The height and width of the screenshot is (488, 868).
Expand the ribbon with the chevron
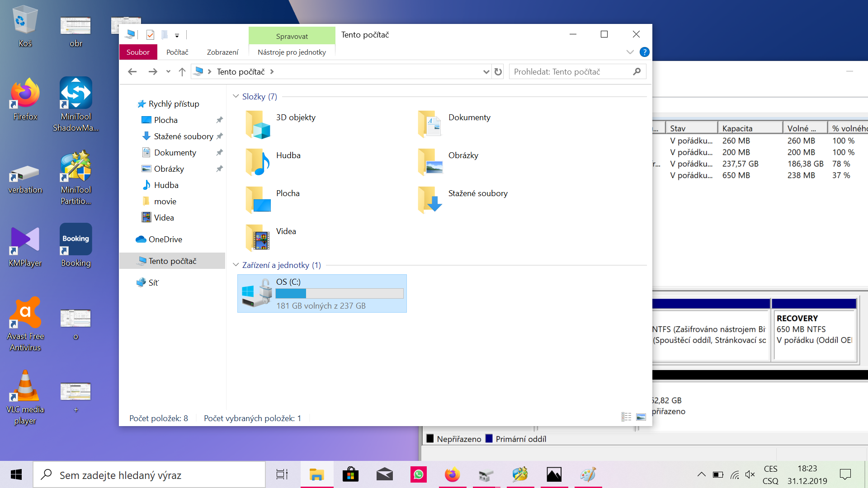(x=630, y=52)
